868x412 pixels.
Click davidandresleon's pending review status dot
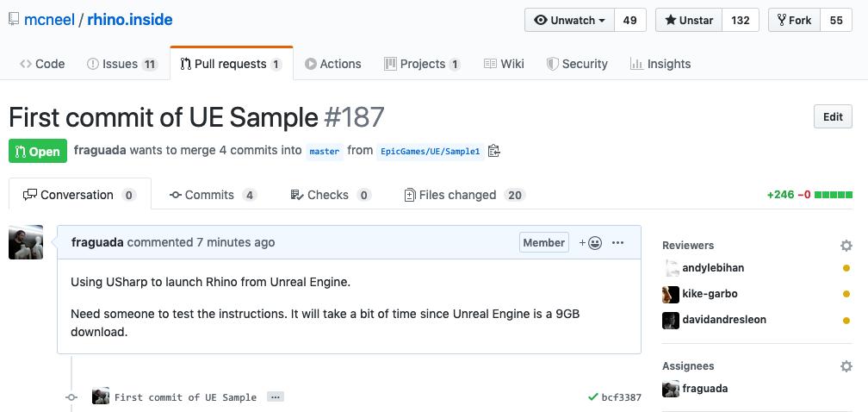(x=846, y=320)
